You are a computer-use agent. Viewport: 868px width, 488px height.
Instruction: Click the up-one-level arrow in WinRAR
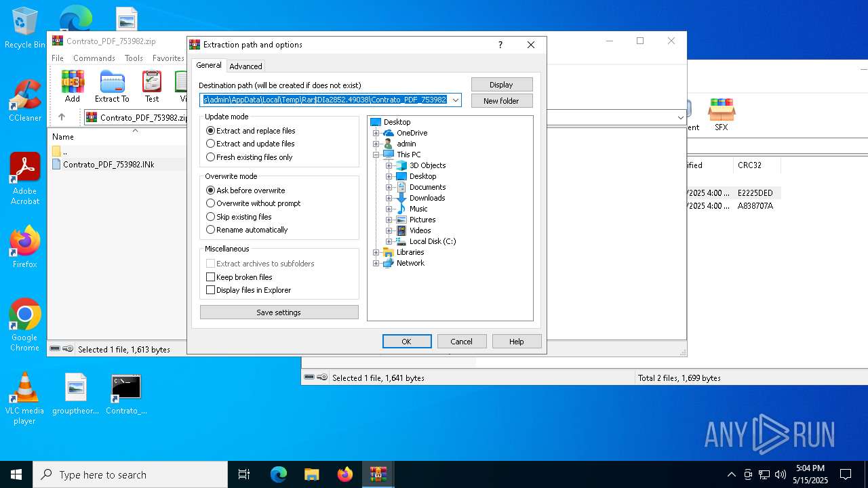click(x=62, y=117)
